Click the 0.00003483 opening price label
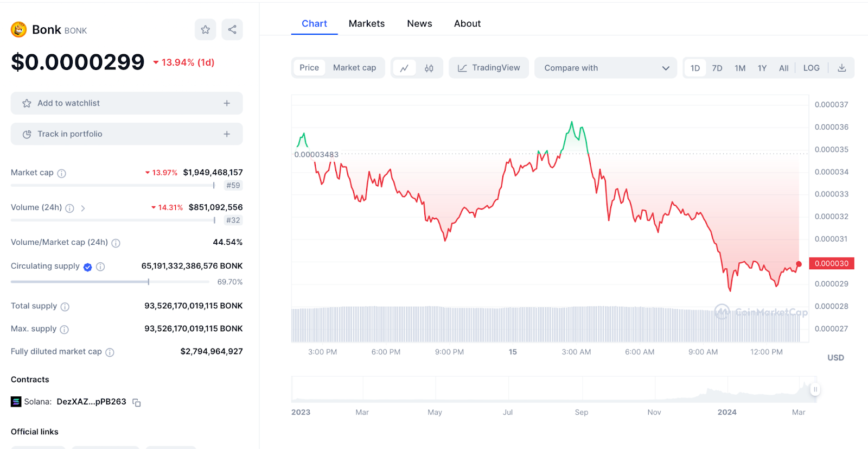The height and width of the screenshot is (449, 868). (316, 155)
